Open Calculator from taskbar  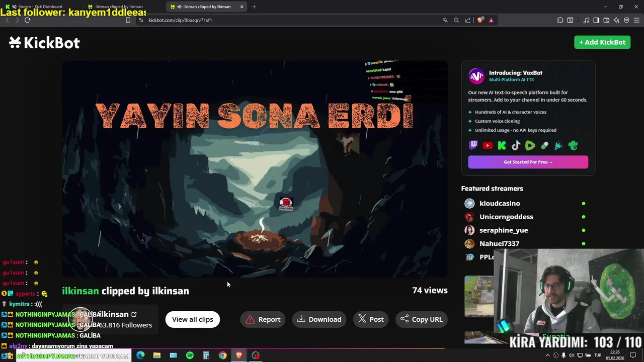coord(206,355)
